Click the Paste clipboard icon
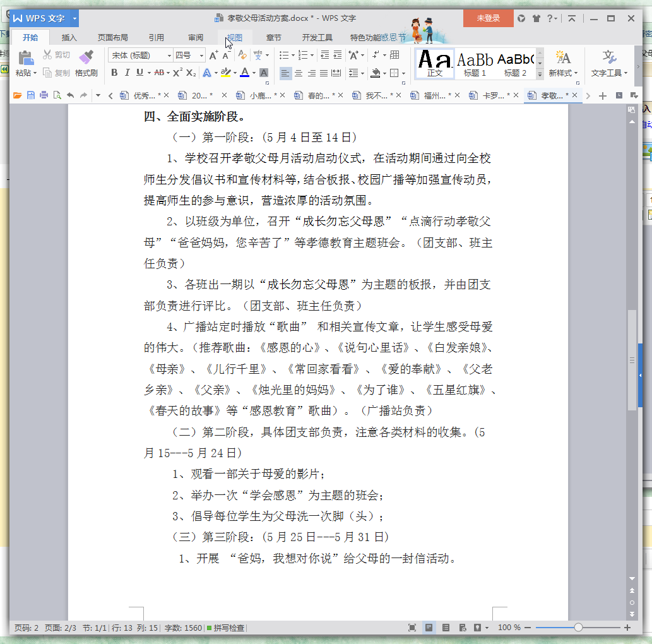The height and width of the screenshot is (644, 652). pos(26,57)
